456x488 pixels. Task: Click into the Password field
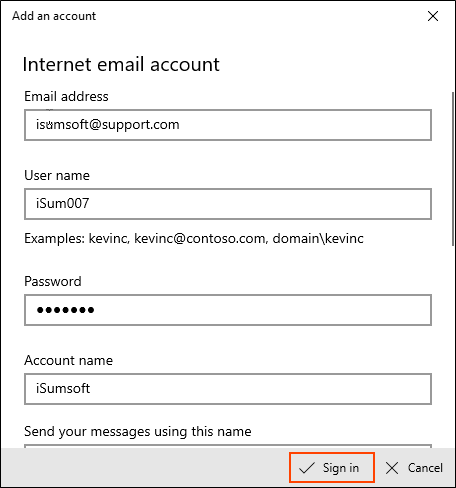(228, 310)
